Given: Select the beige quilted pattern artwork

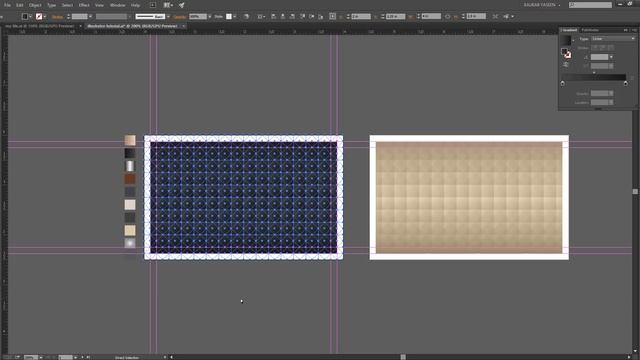Looking at the screenshot, I should (469, 197).
